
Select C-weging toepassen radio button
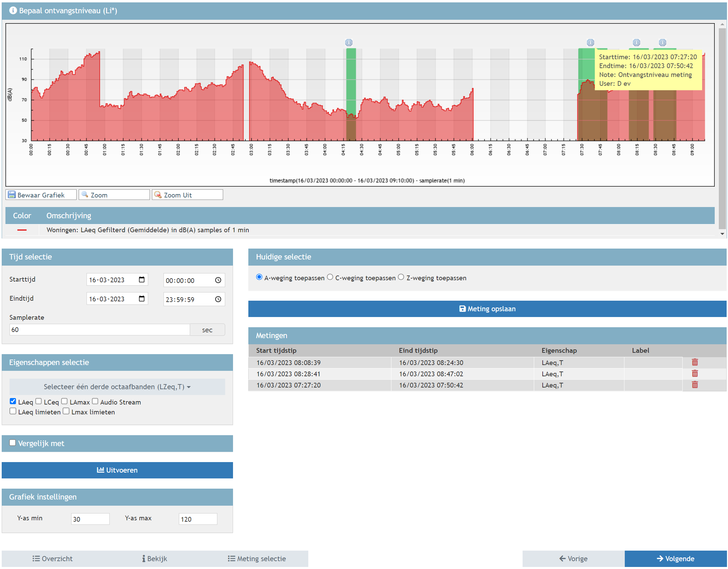[x=330, y=277]
